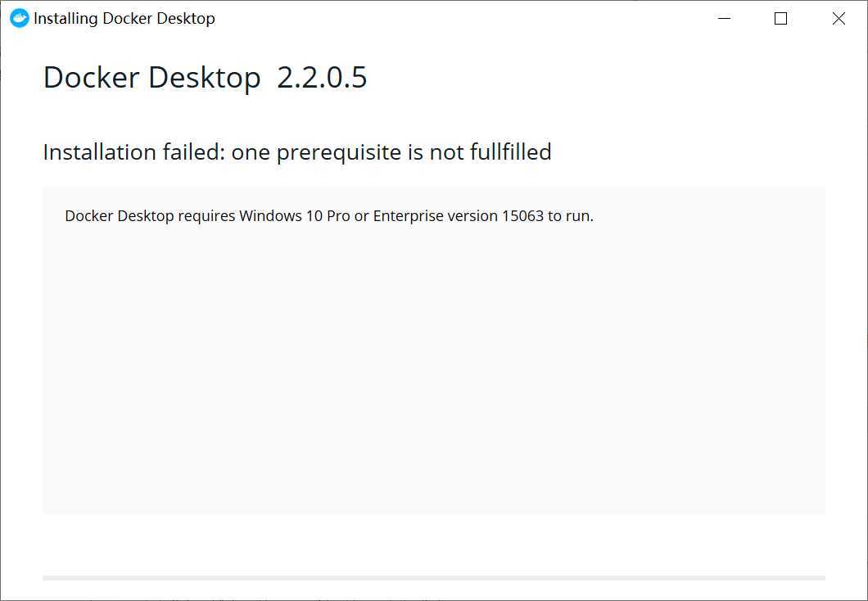868x601 pixels.
Task: Close the Docker Desktop installer window
Action: (x=838, y=18)
